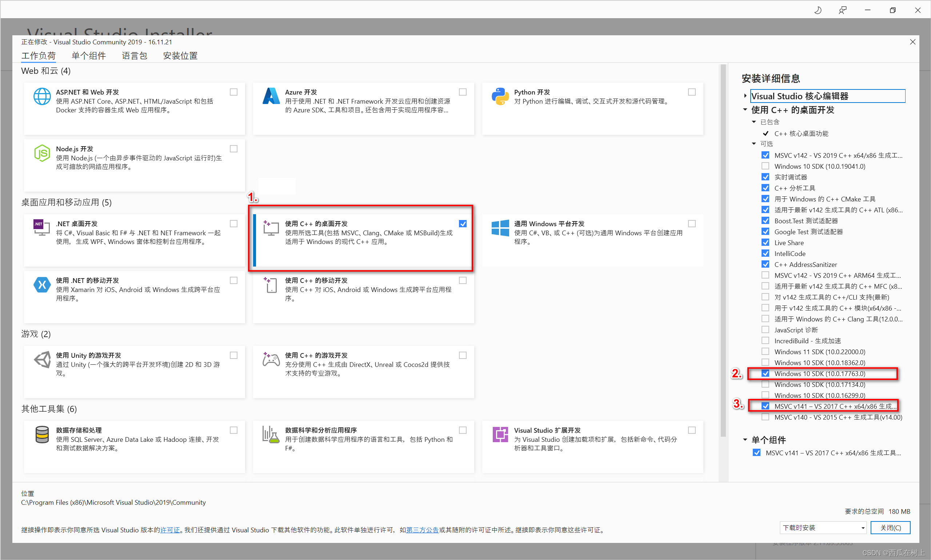Select the Node.js 开发 icon
This screenshot has width=931, height=560.
(x=42, y=153)
